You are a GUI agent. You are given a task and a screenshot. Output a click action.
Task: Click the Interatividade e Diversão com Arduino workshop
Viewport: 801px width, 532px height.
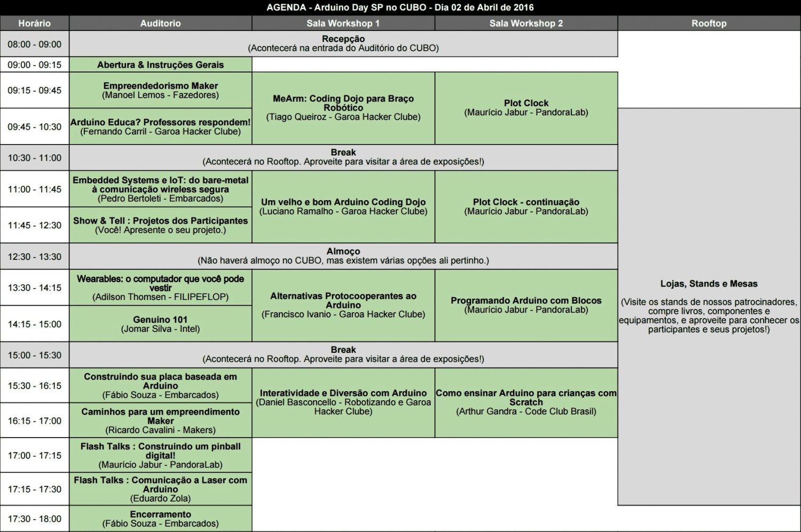pyautogui.click(x=343, y=402)
